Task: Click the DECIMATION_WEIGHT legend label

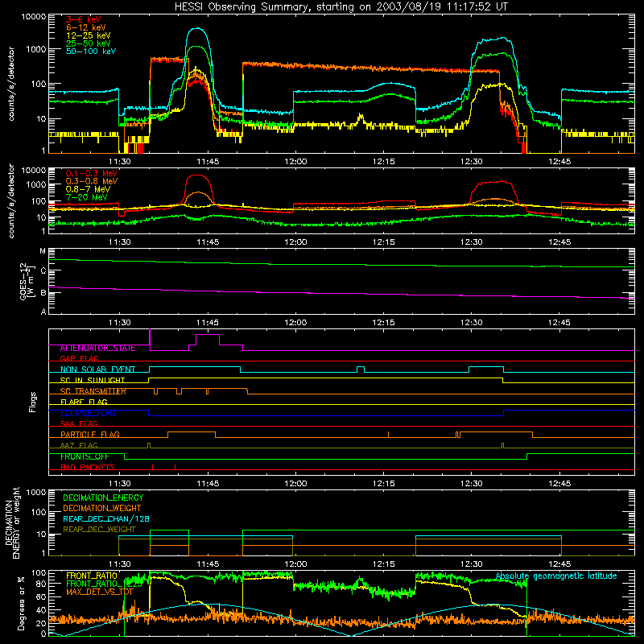Action: [102, 509]
